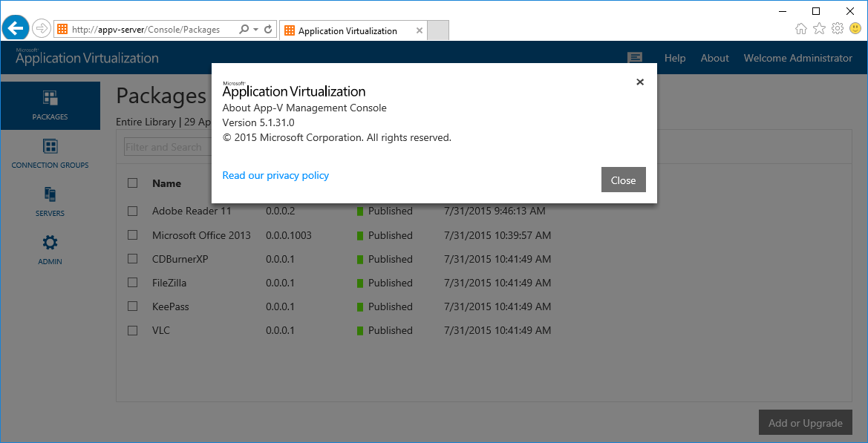Image resolution: width=868 pixels, height=443 pixels.
Task: Click the notifications message icon in header
Action: pyautogui.click(x=635, y=58)
